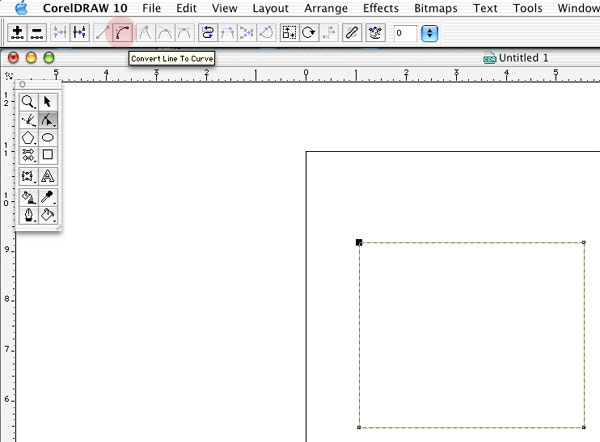Click the Break Curve icon

80,33
